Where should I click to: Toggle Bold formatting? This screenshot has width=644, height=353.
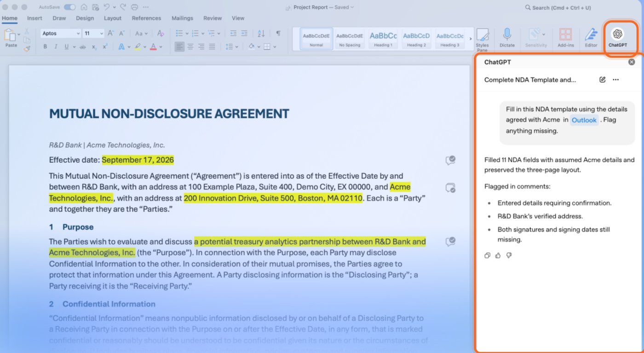pos(45,46)
